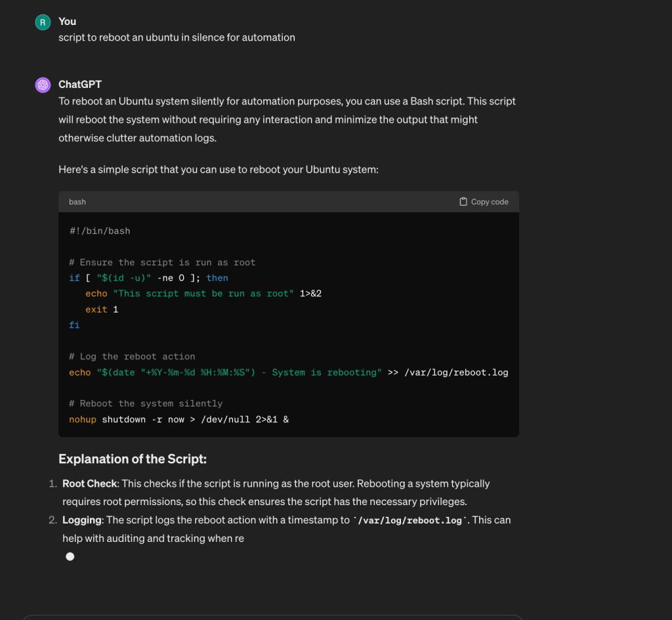Click the user prompt 'script to reboot an ubuntu in silence'
Screen dimensions: 672x620
click(177, 37)
